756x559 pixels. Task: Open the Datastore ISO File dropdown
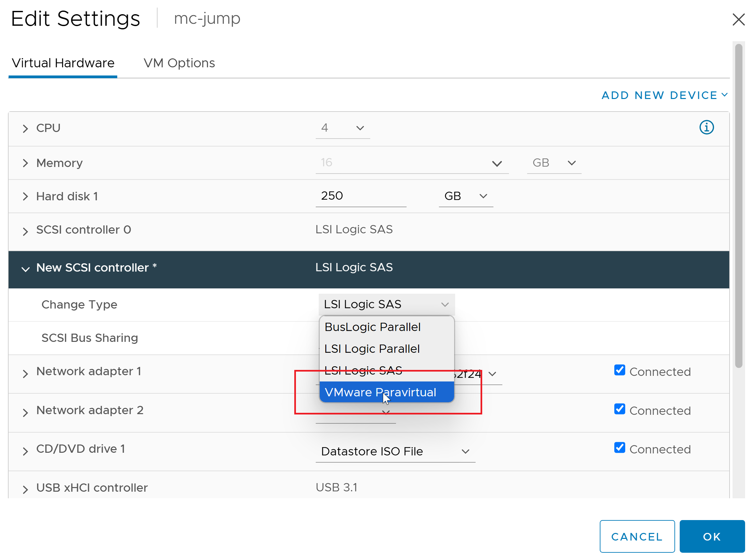coord(395,451)
